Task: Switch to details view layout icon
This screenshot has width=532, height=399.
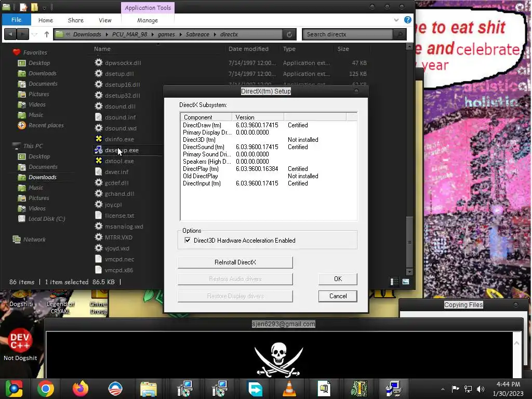Action: pos(394,282)
